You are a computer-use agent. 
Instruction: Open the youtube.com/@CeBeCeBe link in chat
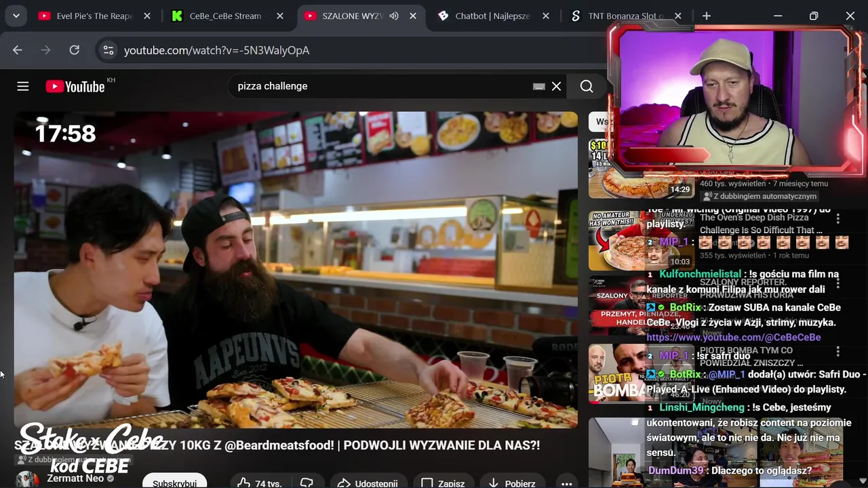[734, 337]
